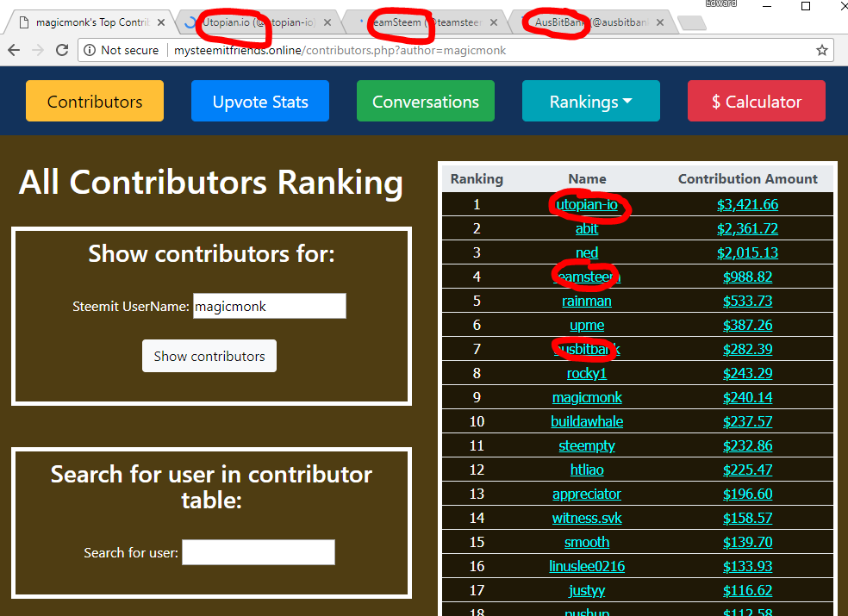Screen dimensions: 848x616
Task: Open the magicmonk link in ranking table
Action: click(x=587, y=397)
